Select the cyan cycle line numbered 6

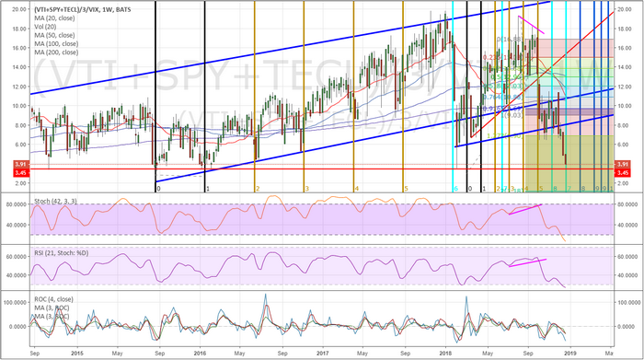coord(453,97)
